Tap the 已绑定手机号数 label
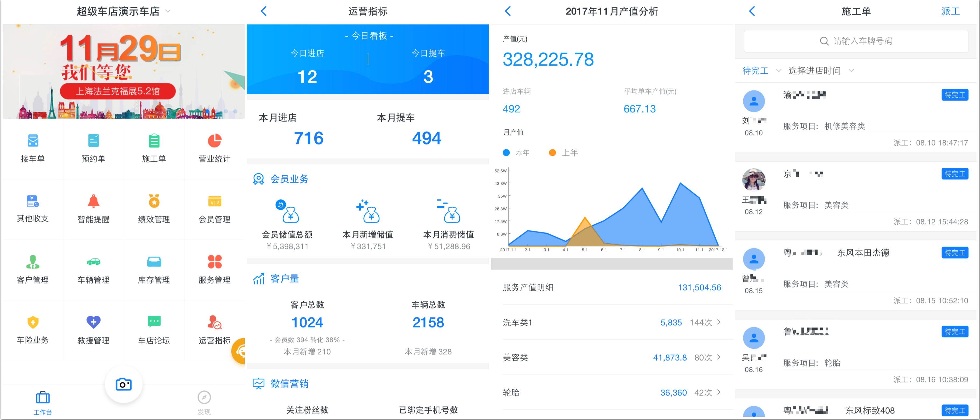Viewport: 980px width, 420px height. (428, 410)
